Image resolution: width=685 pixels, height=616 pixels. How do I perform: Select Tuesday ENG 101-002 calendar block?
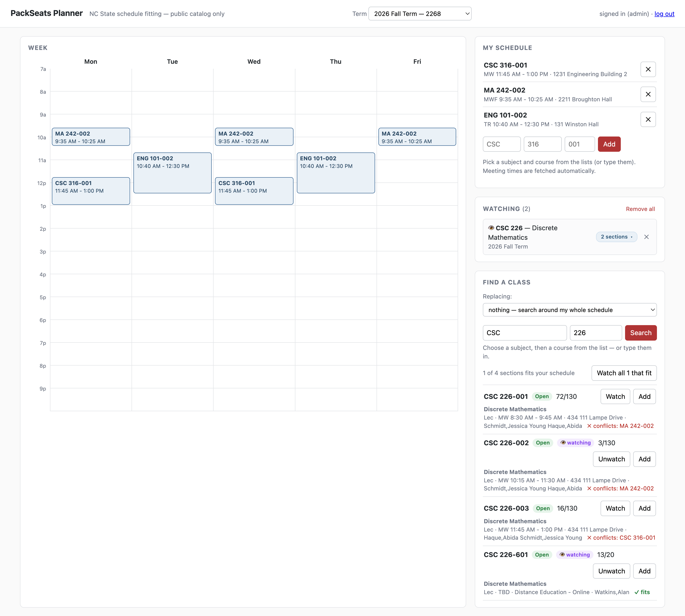[172, 173]
